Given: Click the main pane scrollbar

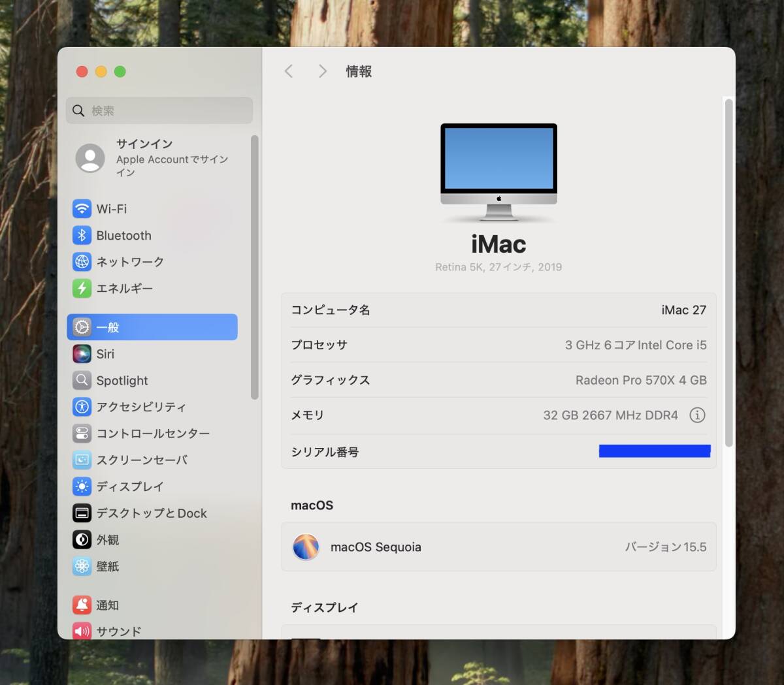Looking at the screenshot, I should (729, 272).
